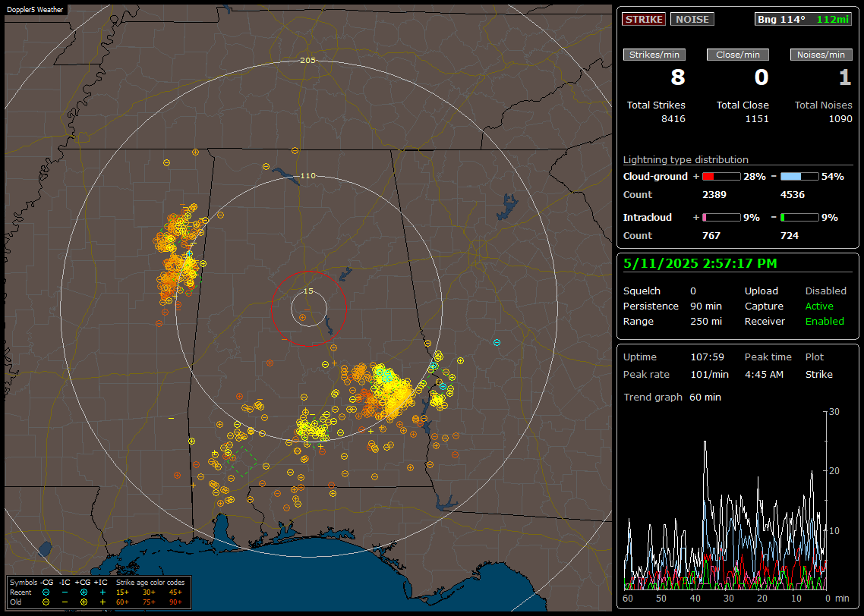
Task: Click the Close/min header label
Action: 738,55
